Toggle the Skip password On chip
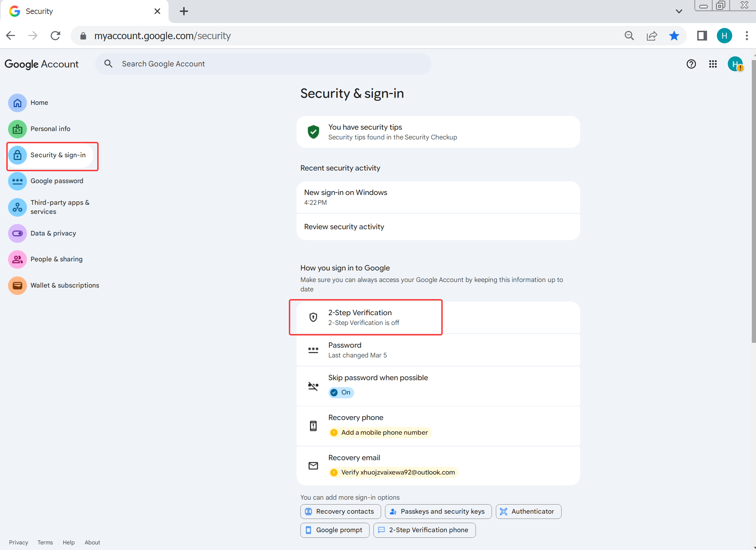The image size is (756, 550). pyautogui.click(x=341, y=392)
